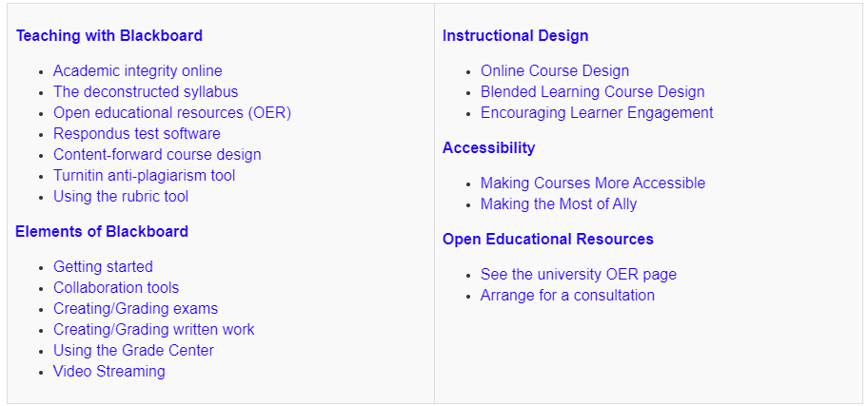Open the Collaboration tools link
The image size is (868, 406).
click(116, 287)
